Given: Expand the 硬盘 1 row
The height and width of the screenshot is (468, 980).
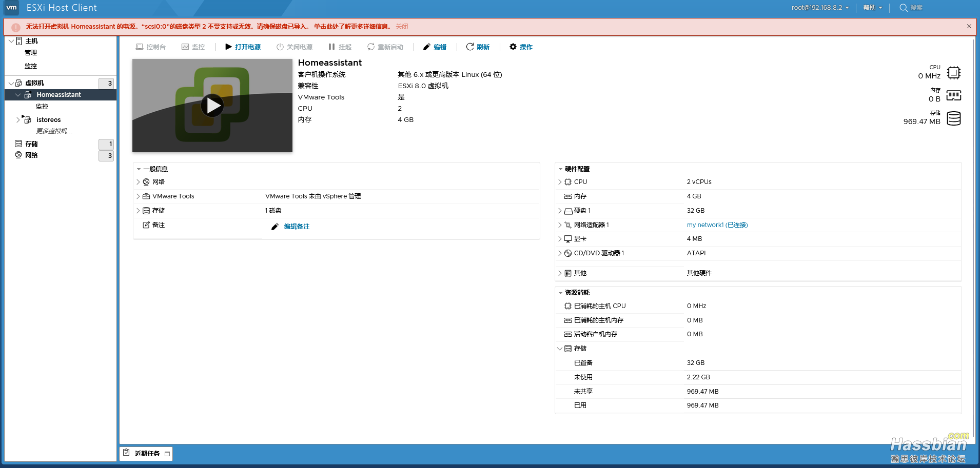Looking at the screenshot, I should coord(560,211).
